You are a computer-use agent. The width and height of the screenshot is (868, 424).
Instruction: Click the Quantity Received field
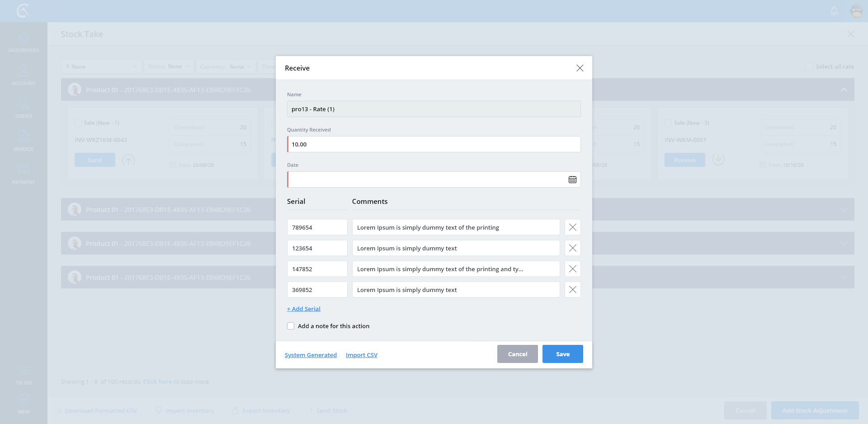(434, 144)
